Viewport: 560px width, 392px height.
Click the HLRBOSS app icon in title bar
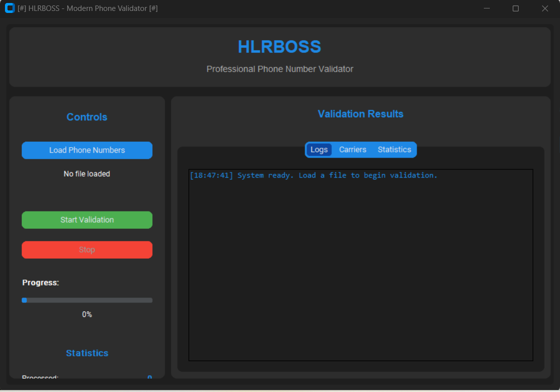9,8
